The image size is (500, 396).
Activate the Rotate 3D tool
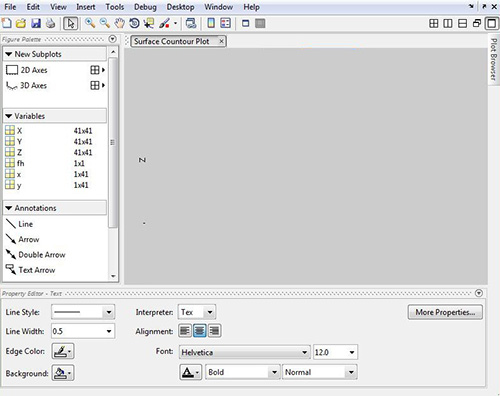click(134, 23)
